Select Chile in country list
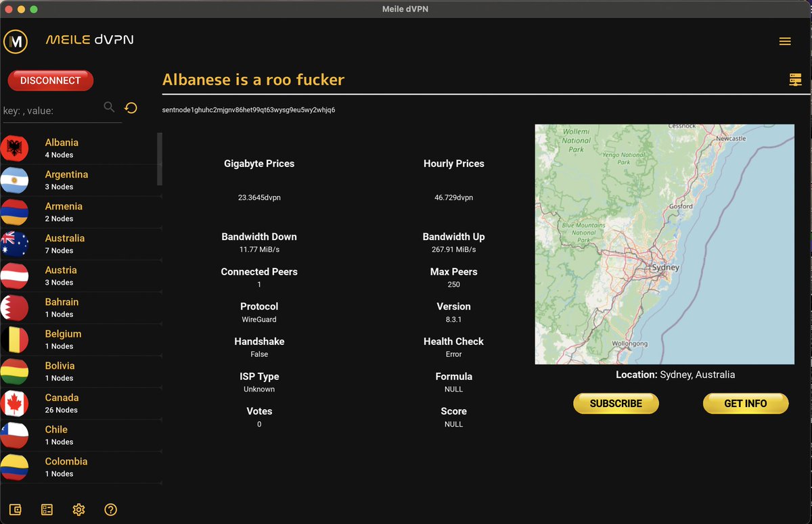Viewport: 812px width, 524px height. coord(56,429)
